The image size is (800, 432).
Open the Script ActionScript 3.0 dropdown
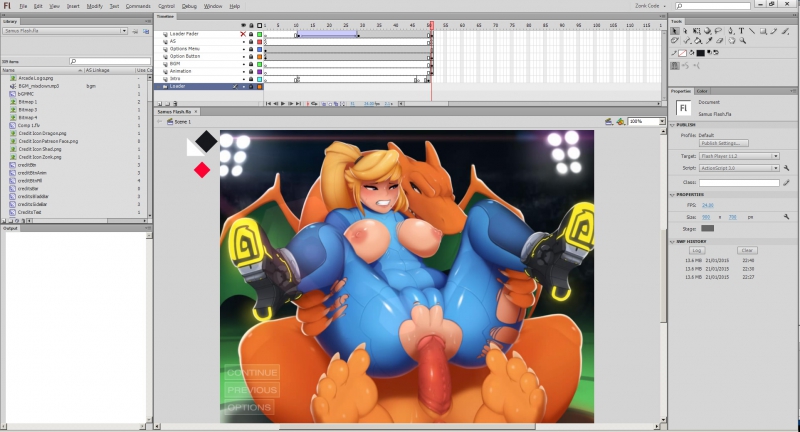click(739, 168)
